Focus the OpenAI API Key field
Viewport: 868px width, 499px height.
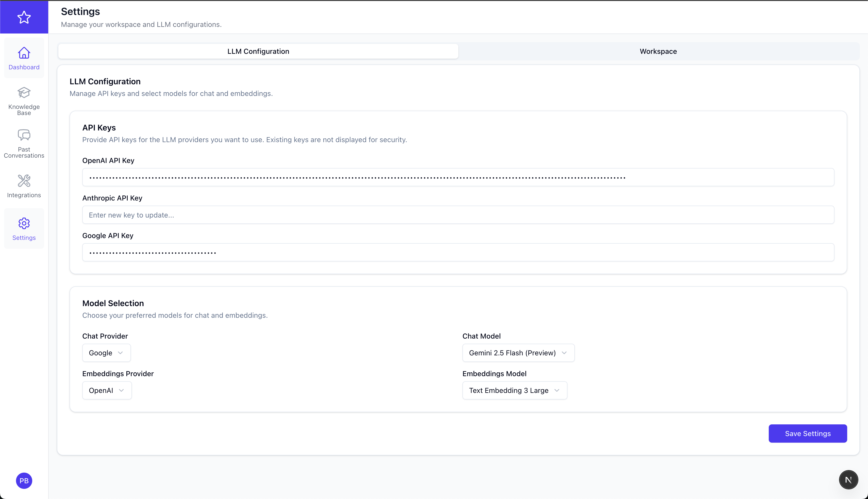click(458, 177)
